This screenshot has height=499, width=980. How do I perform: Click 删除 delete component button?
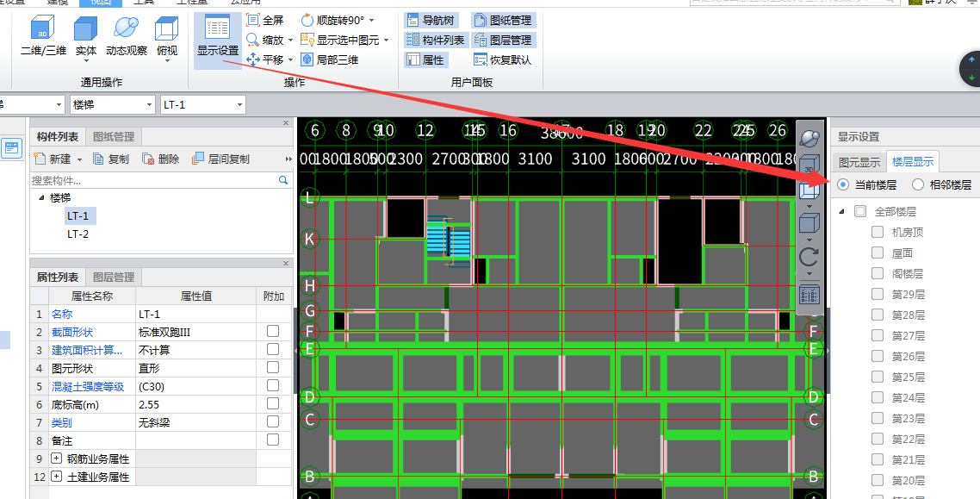tap(161, 159)
